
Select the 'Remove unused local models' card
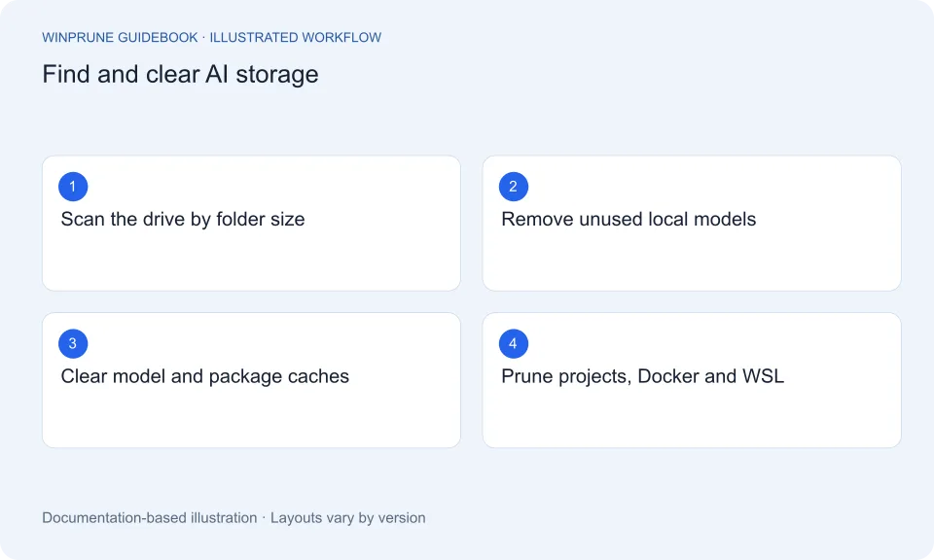tap(692, 224)
